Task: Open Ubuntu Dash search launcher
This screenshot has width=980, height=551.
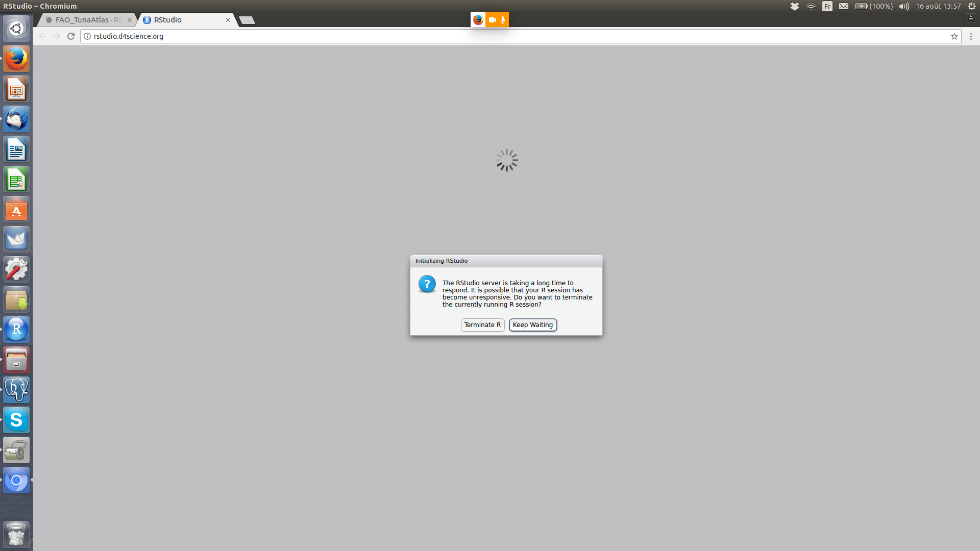Action: pyautogui.click(x=16, y=29)
